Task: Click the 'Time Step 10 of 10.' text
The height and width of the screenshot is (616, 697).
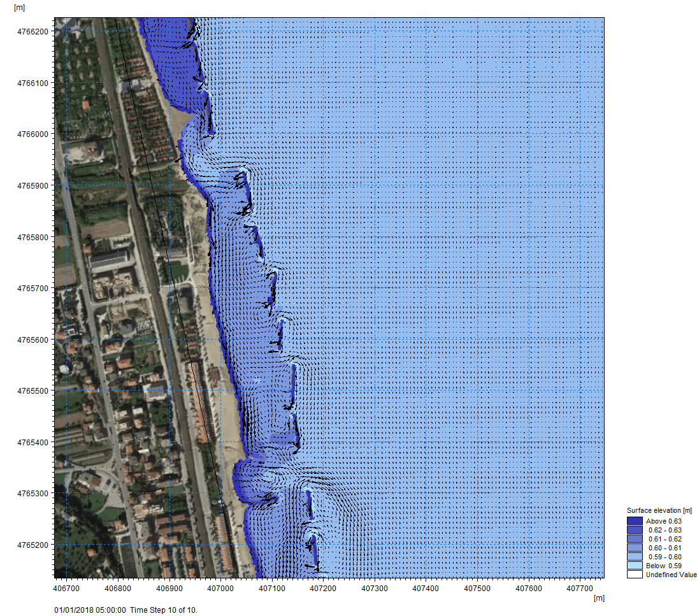Action: click(164, 610)
